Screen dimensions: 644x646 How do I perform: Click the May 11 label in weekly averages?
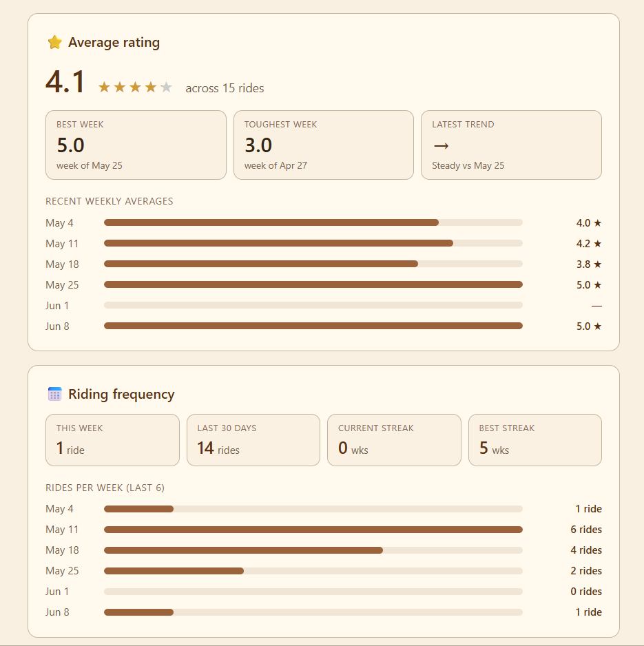[62, 244]
